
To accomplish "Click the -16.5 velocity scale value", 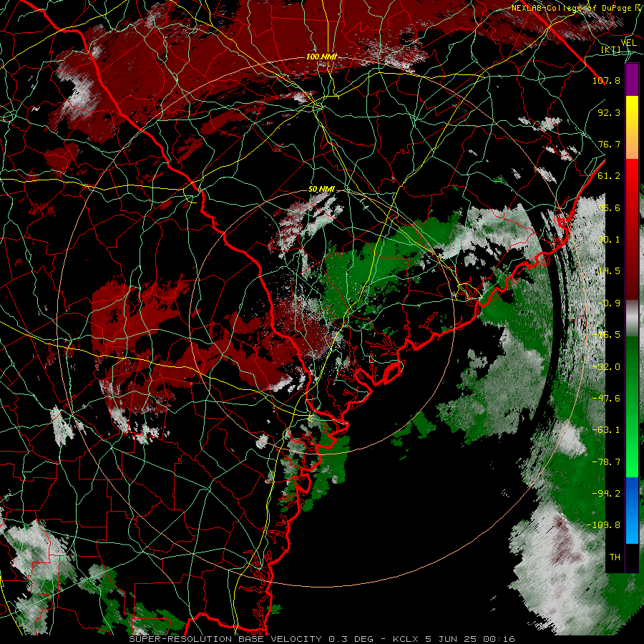I will click(x=606, y=335).
